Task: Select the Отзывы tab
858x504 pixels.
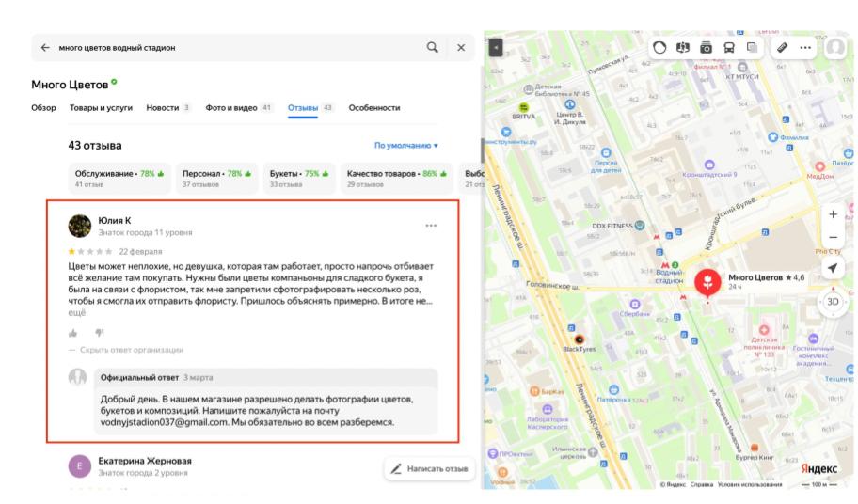Action: point(310,108)
